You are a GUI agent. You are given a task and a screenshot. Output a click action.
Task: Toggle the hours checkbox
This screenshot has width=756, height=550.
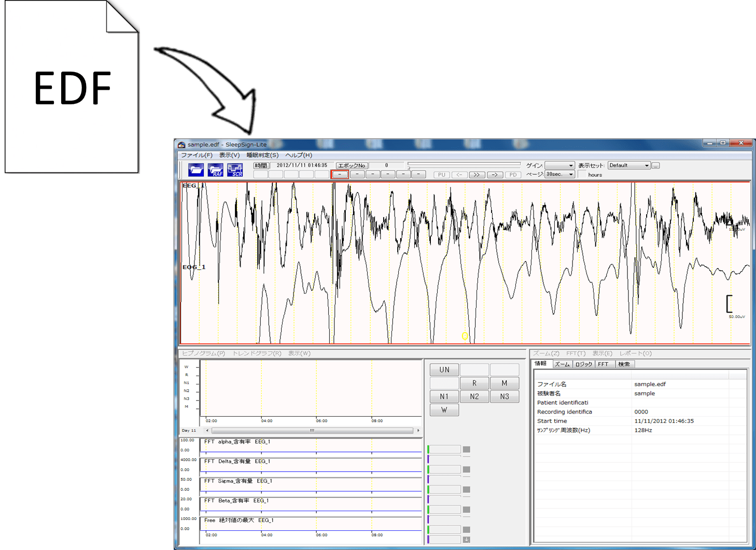[x=582, y=175]
